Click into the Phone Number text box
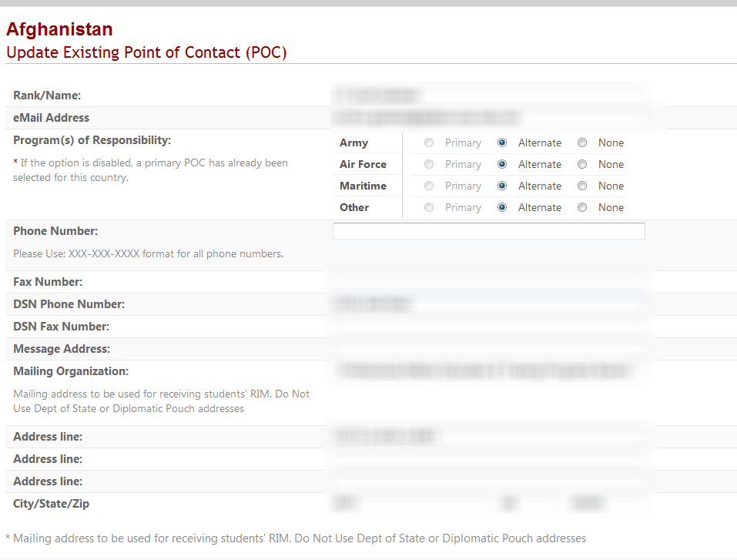737x560 pixels. tap(488, 231)
